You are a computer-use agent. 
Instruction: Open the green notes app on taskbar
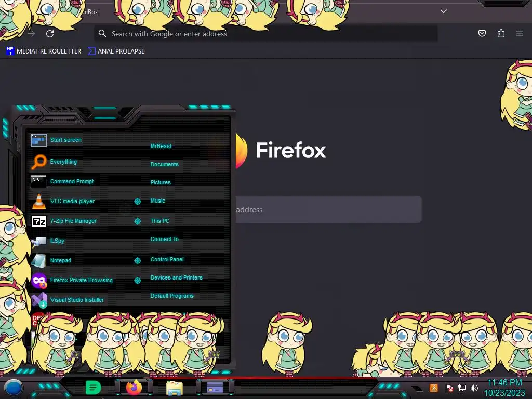[x=93, y=388]
